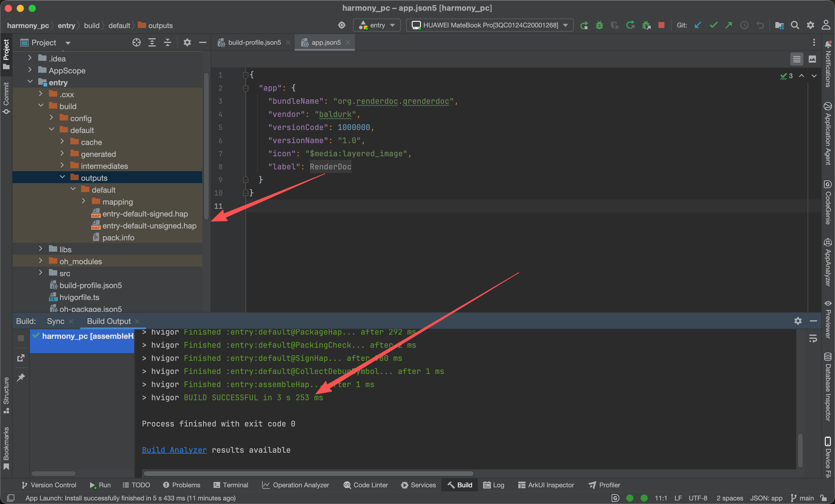This screenshot has height=504, width=835.
Task: Close the app.json5 editor tab
Action: [347, 42]
